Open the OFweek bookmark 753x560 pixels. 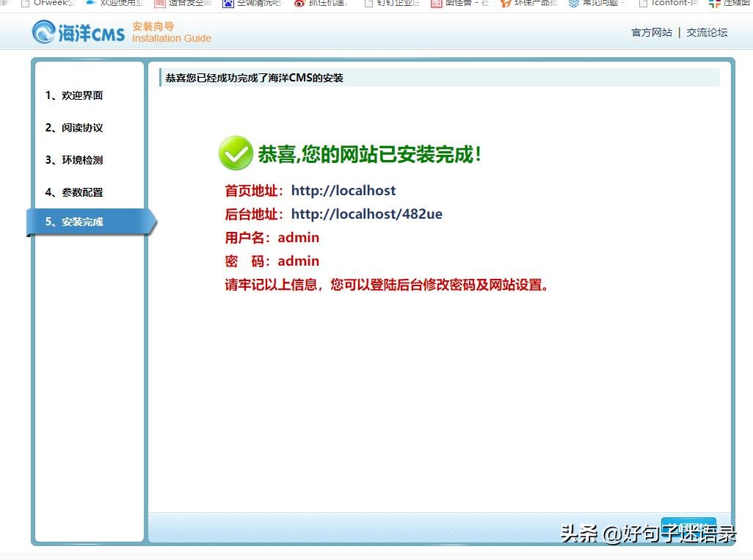(48, 4)
